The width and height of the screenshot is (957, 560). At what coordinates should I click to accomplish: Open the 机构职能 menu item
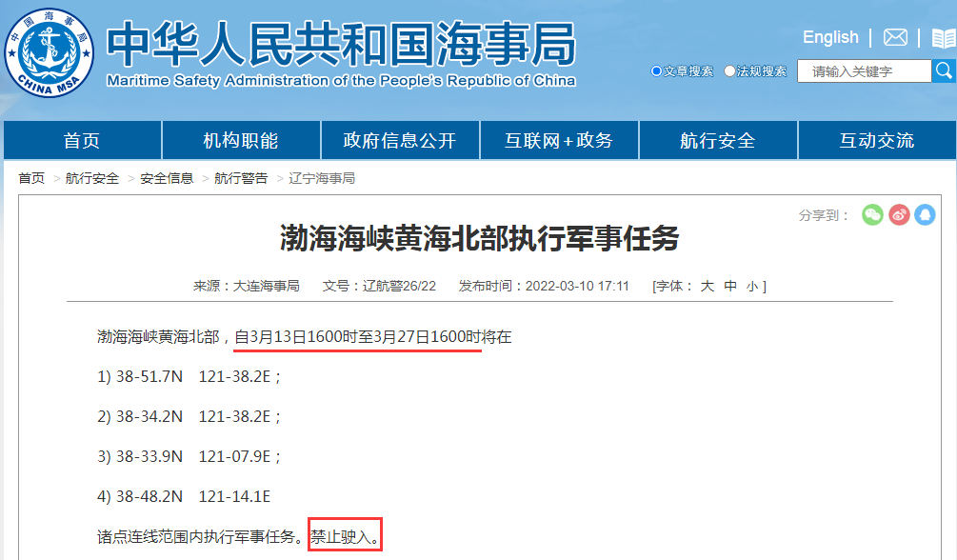tap(240, 140)
